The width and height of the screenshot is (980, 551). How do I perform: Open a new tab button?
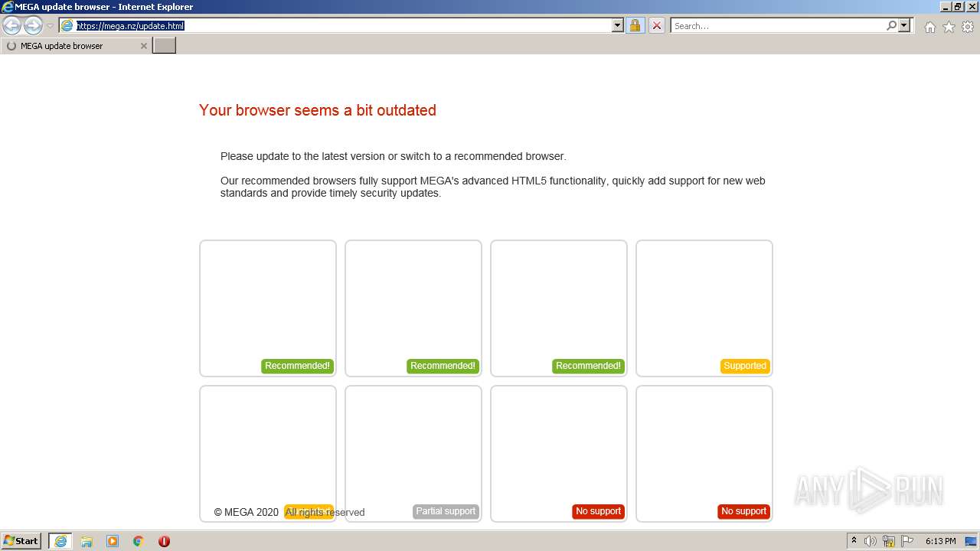[x=165, y=46]
